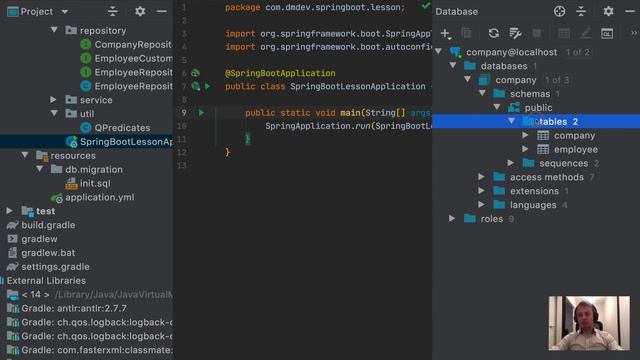The width and height of the screenshot is (640, 360).
Task: Refresh the database tree
Action: coord(493,33)
